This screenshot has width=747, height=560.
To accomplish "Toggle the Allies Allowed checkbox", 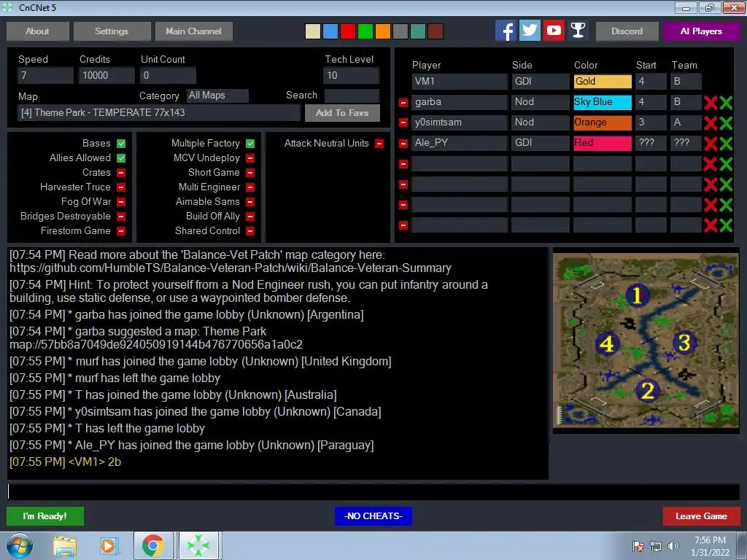I will (121, 158).
